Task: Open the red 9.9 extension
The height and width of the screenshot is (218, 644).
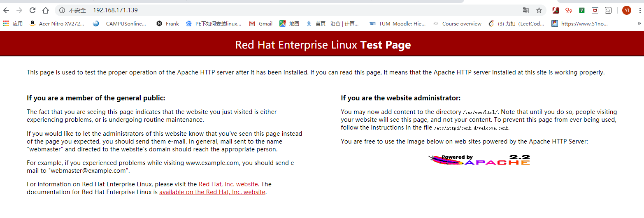Action: coord(569,10)
